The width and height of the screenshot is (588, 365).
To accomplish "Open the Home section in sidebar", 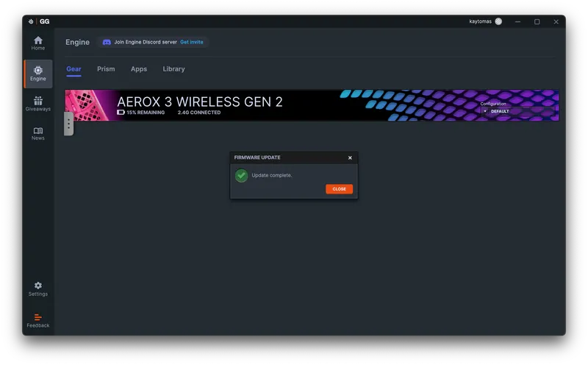I will pyautogui.click(x=38, y=43).
